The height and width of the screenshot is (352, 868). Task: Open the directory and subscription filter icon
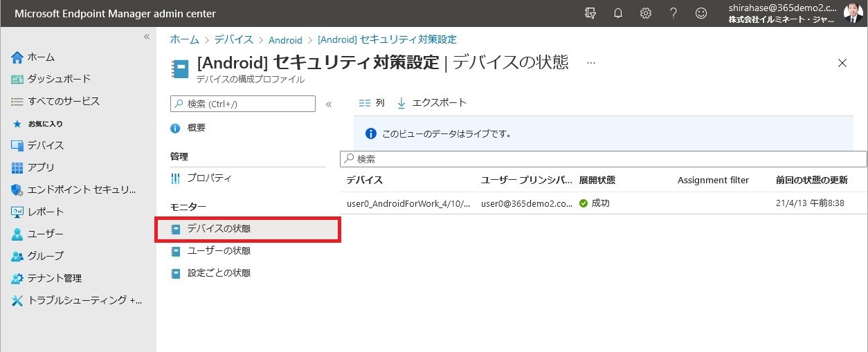point(590,13)
